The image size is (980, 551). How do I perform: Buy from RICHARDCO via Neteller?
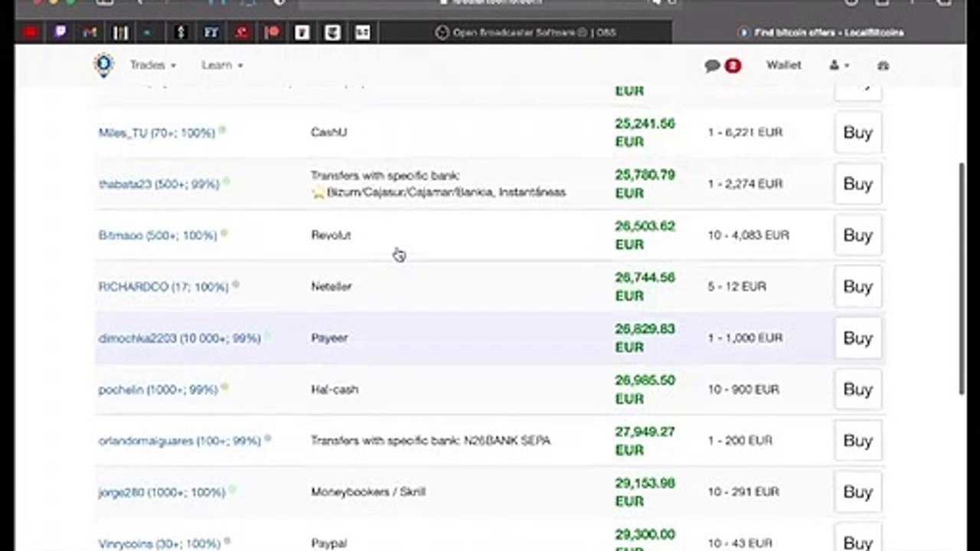pos(857,286)
